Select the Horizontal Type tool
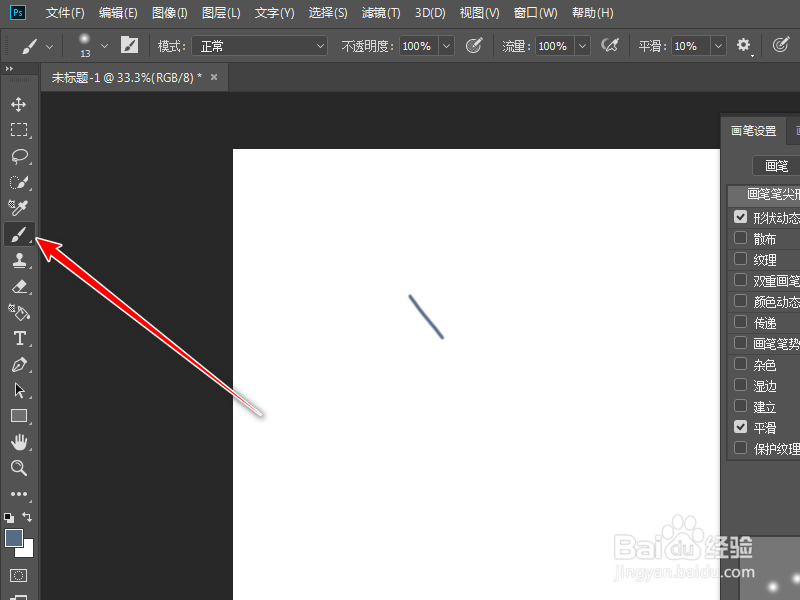 [x=19, y=338]
